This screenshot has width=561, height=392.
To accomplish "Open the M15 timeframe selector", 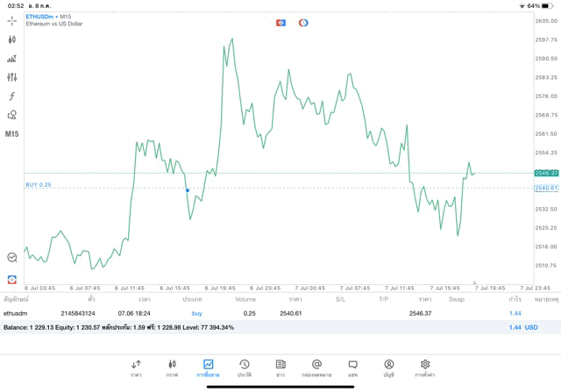I will click(x=12, y=134).
